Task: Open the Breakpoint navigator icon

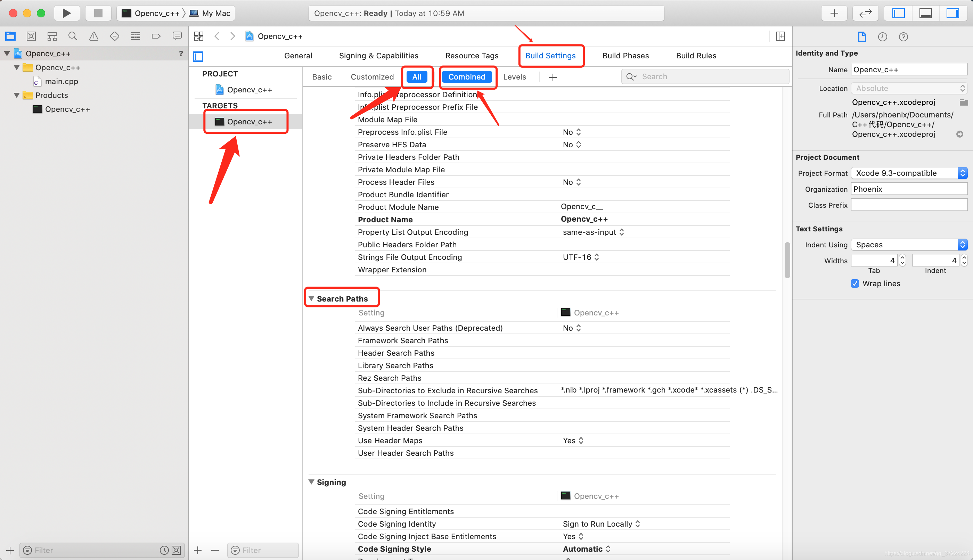Action: 156,36
